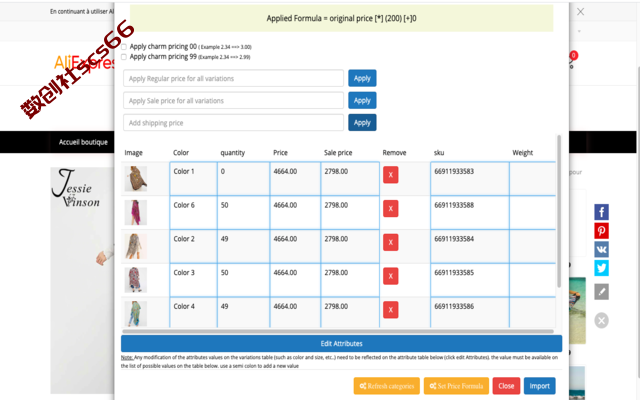Screen dimensions: 640x400
Task: Edit the quantity cell showing 0
Action: tap(243, 179)
